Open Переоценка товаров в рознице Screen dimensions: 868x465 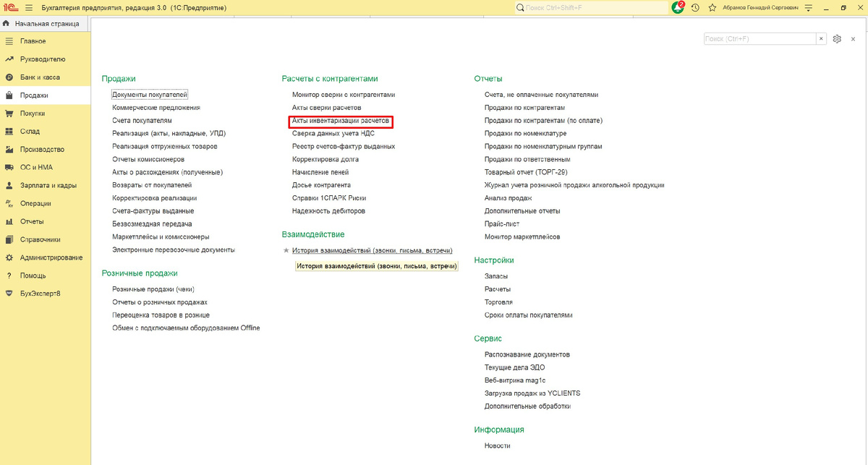click(x=161, y=315)
